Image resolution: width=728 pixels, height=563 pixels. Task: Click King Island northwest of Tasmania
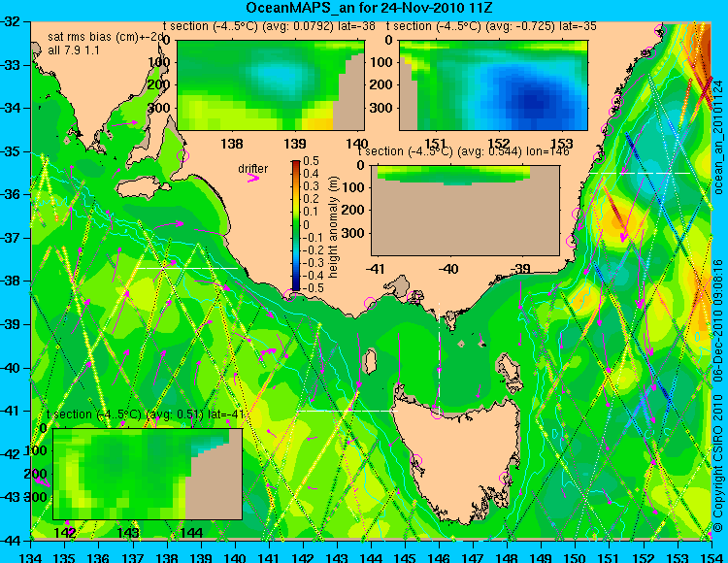click(370, 359)
